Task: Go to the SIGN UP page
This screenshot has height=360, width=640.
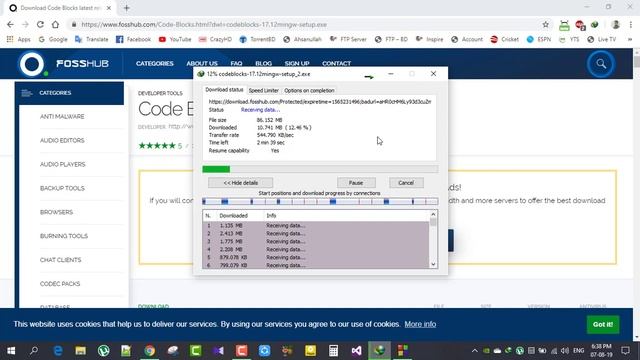Action: tap(297, 63)
